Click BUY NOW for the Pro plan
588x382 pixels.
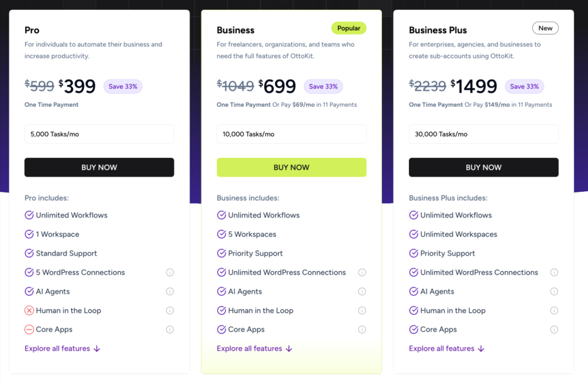pyautogui.click(x=99, y=167)
